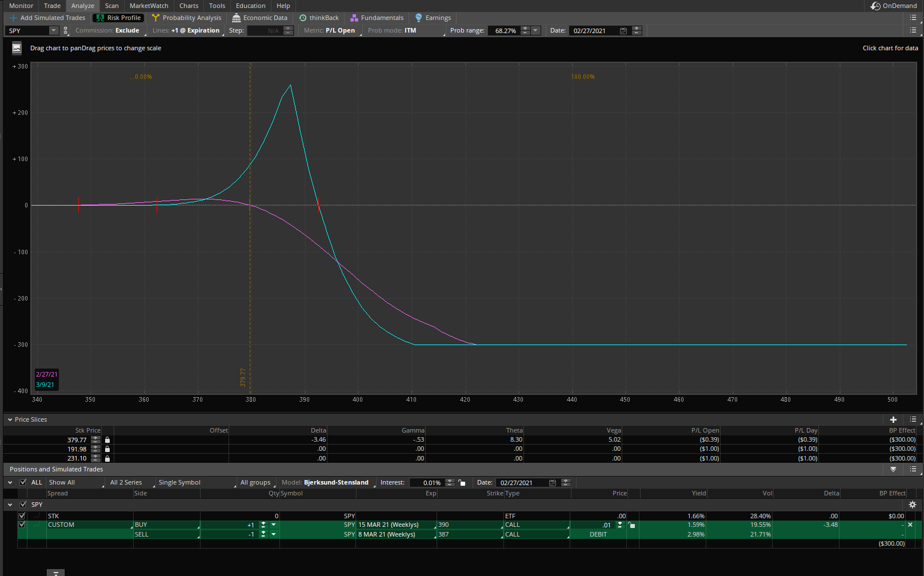This screenshot has width=924, height=576.
Task: Open the Education main tab
Action: pyautogui.click(x=251, y=6)
